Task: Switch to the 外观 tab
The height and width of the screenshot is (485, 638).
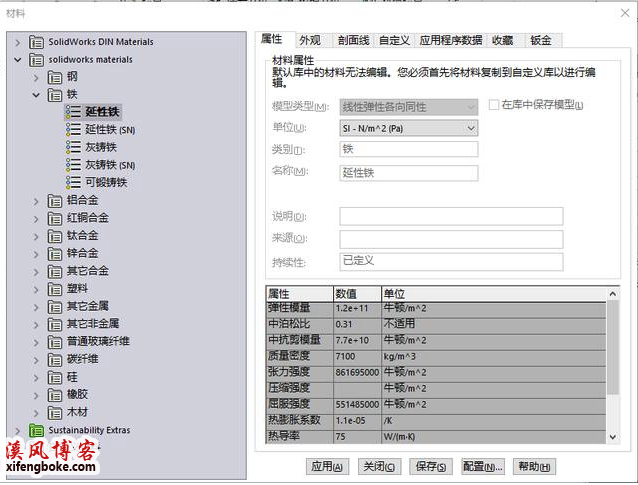Action: pos(310,40)
